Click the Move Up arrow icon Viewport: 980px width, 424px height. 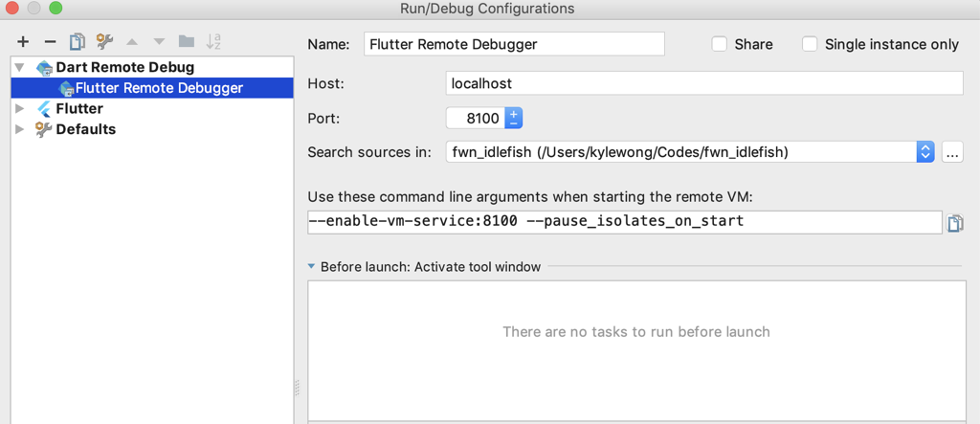pos(132,42)
